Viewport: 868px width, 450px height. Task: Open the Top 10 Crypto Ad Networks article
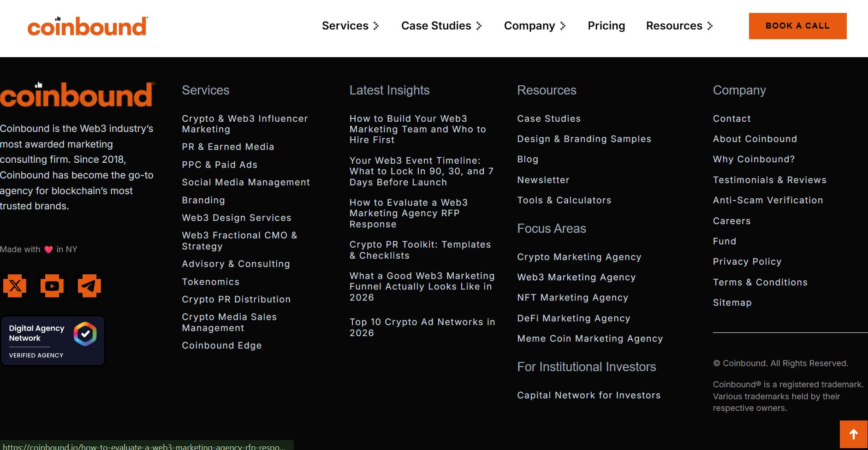coord(422,327)
